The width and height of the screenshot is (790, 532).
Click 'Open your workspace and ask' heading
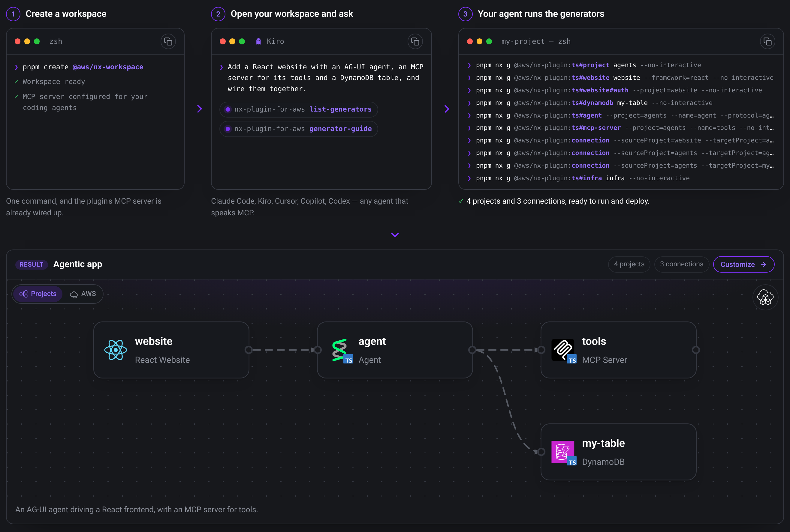tap(292, 14)
